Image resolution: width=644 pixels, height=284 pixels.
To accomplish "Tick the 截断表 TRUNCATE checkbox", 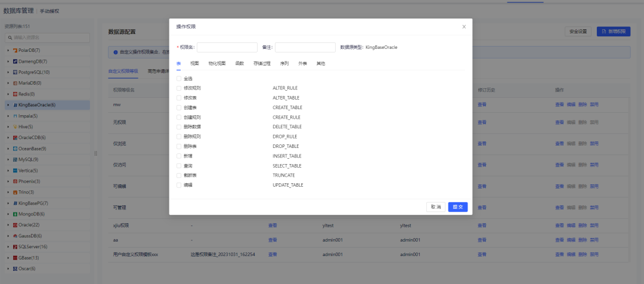I will tap(179, 175).
